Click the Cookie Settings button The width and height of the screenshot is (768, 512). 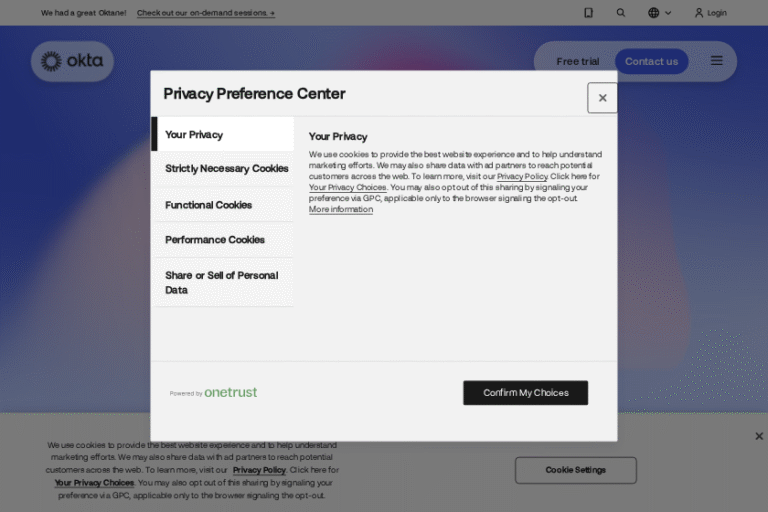point(575,470)
